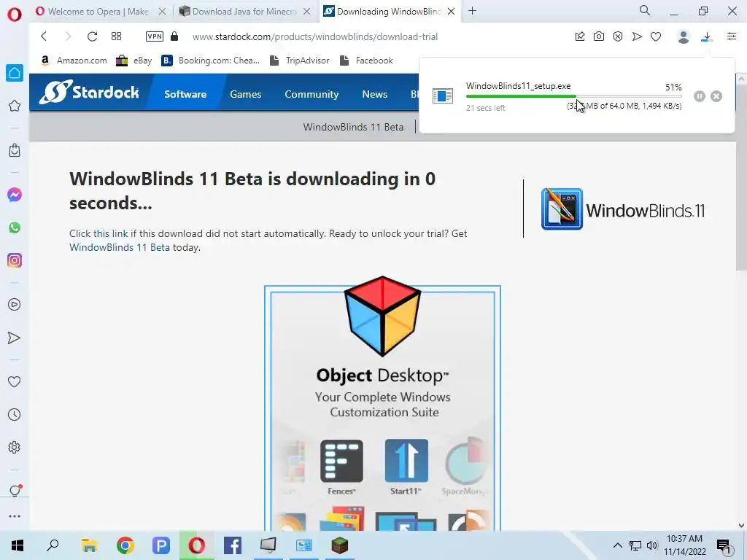The height and width of the screenshot is (560, 747).
Task: Click the edit/share page icon in address bar
Action: pos(580,36)
